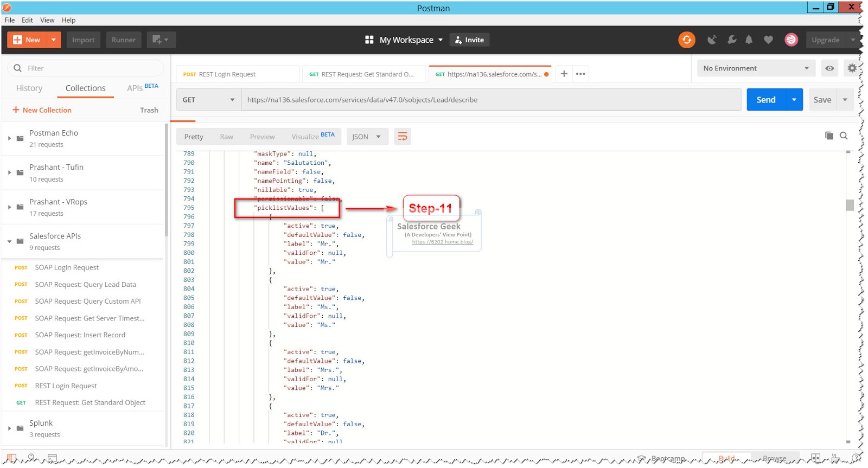Click the Save button
868x468 pixels.
pyautogui.click(x=822, y=100)
